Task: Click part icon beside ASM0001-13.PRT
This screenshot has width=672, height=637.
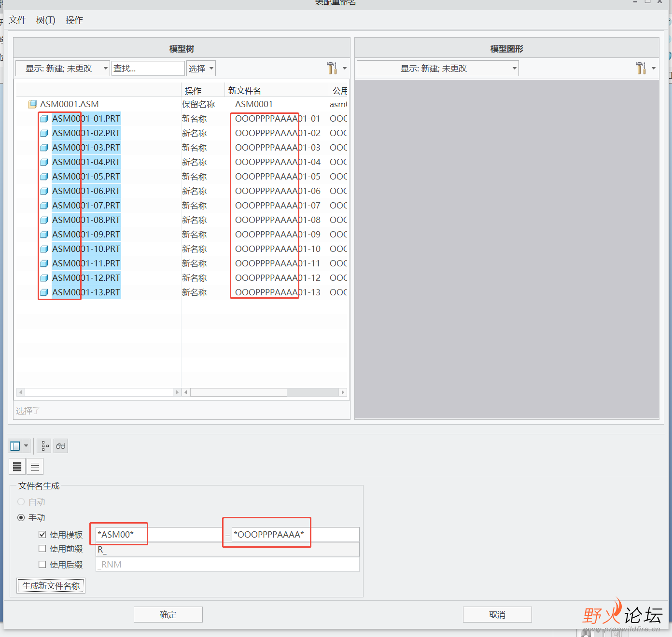Action: pyautogui.click(x=44, y=292)
